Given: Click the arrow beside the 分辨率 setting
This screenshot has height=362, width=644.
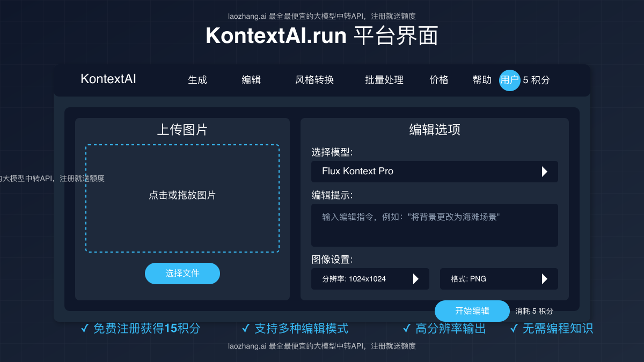Looking at the screenshot, I should [x=416, y=279].
